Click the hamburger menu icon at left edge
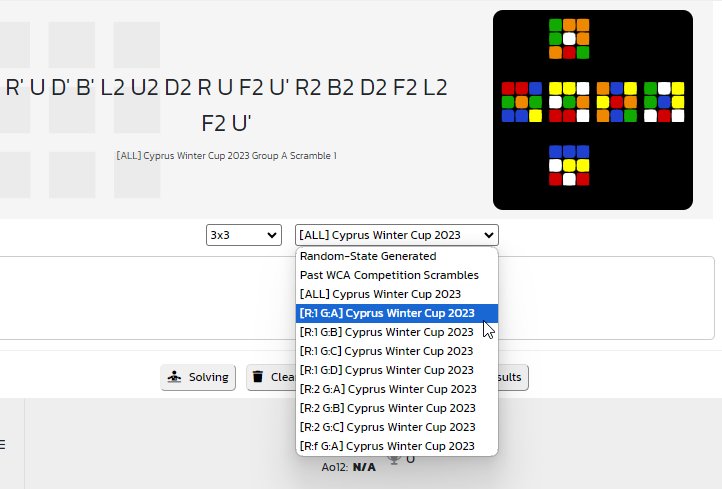The height and width of the screenshot is (489, 722). click(2, 444)
